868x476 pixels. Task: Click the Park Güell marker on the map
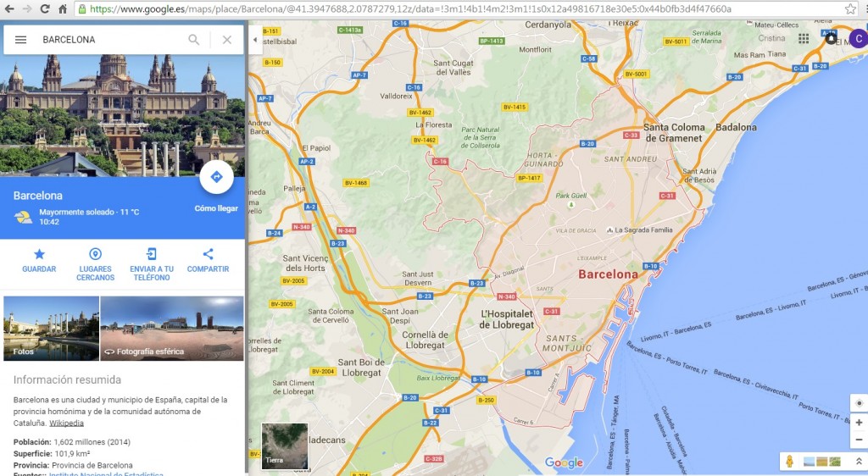[x=571, y=205]
